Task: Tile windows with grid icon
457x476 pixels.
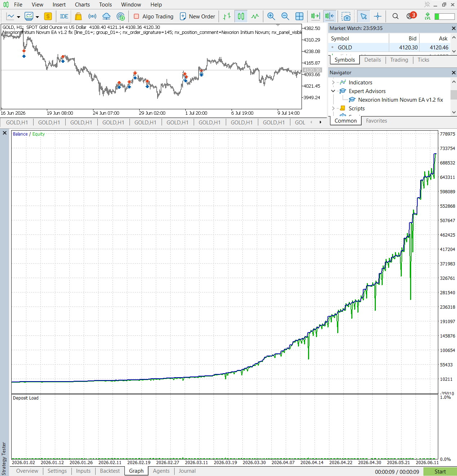Action: click(x=299, y=16)
